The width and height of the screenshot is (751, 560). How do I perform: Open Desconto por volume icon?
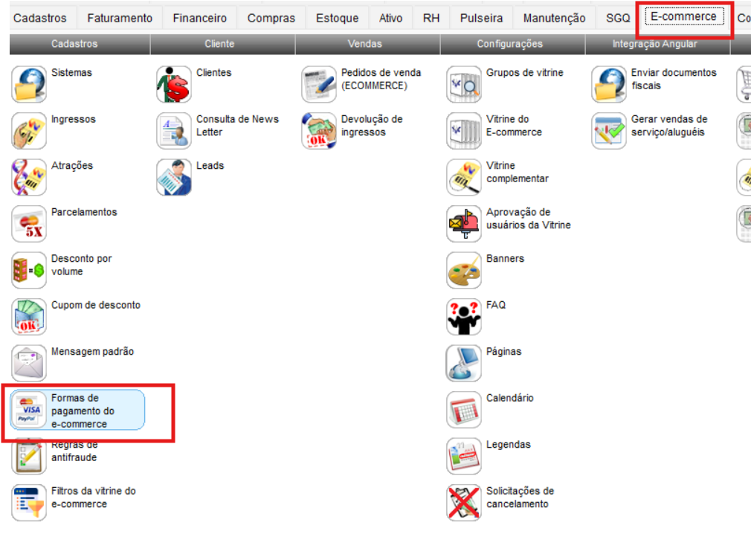29,270
